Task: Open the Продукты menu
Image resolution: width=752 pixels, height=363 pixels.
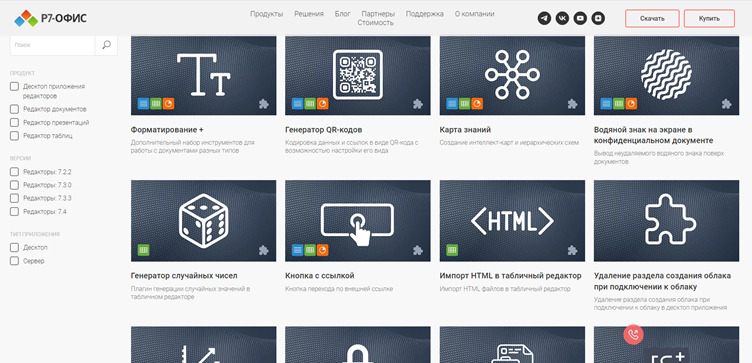Action: [267, 14]
